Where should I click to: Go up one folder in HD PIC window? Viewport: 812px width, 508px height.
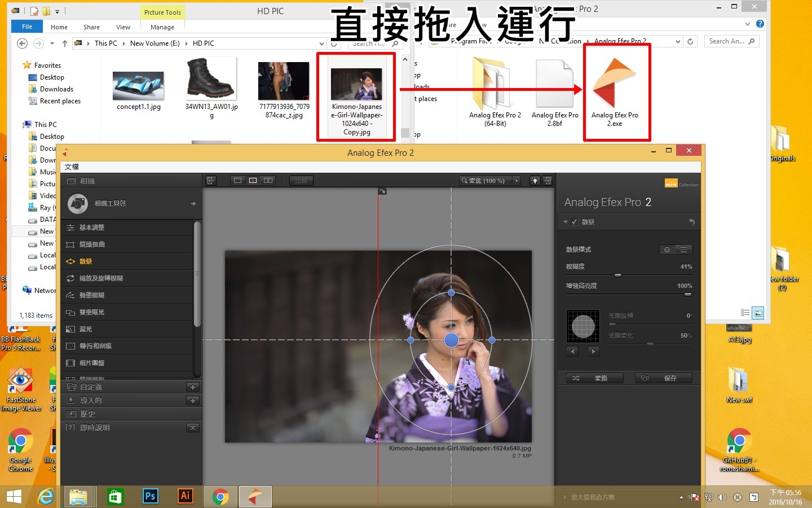tap(65, 43)
